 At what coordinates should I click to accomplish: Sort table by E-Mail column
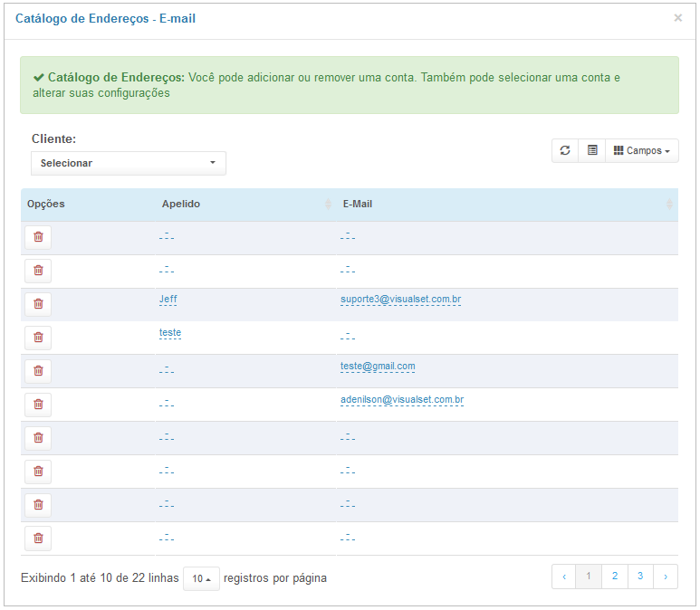(x=507, y=205)
